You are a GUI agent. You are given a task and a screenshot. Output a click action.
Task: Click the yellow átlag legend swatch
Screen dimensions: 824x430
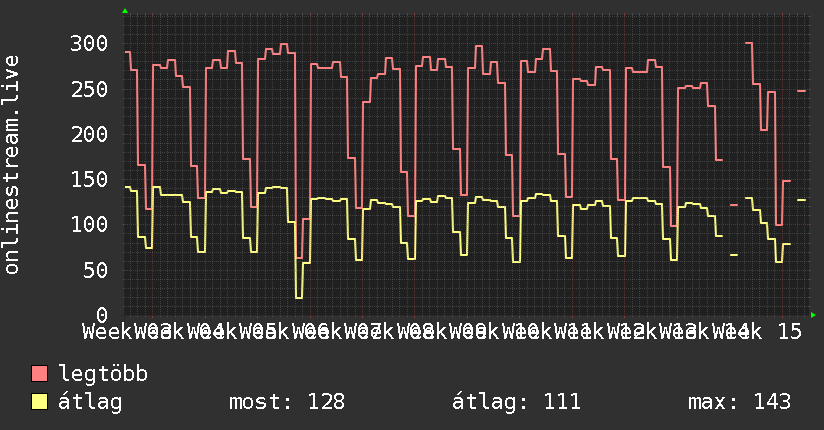pos(39,402)
